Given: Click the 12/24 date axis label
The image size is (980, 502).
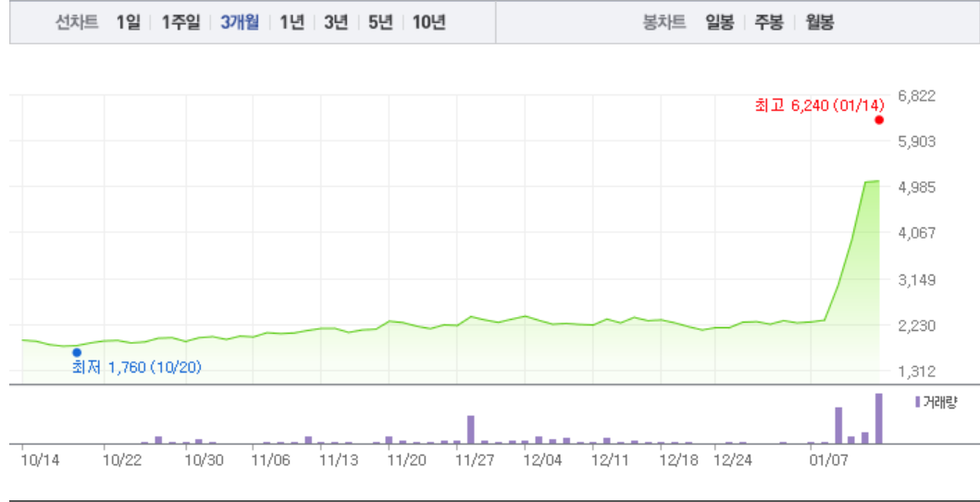Looking at the screenshot, I should click(x=732, y=460).
